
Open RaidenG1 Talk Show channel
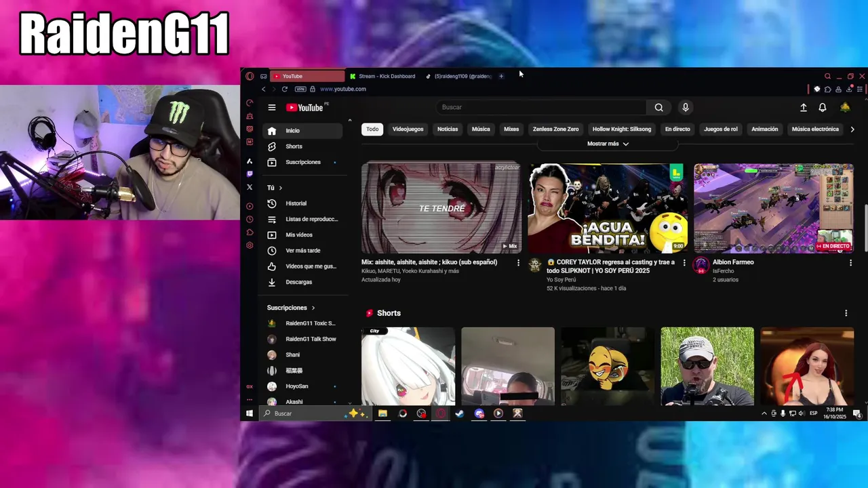(x=303, y=339)
